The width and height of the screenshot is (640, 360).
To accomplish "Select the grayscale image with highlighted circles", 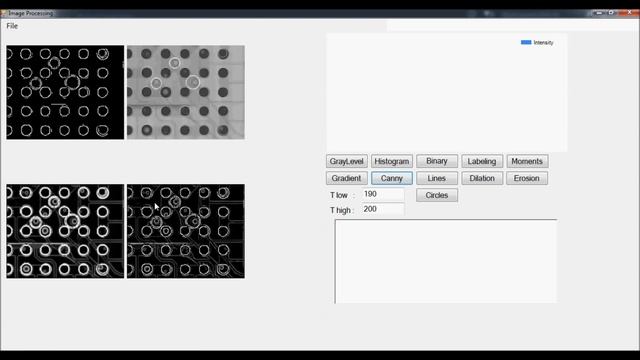I will point(186,92).
